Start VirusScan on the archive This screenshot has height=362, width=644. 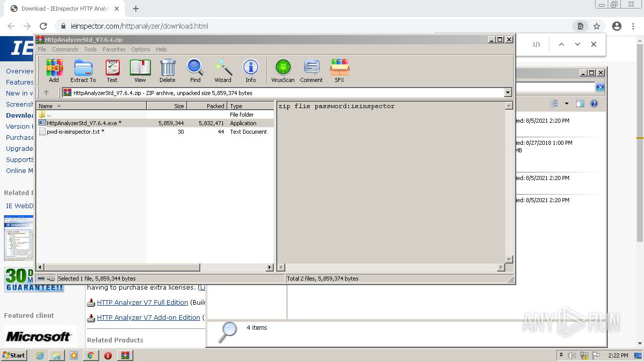(x=283, y=70)
